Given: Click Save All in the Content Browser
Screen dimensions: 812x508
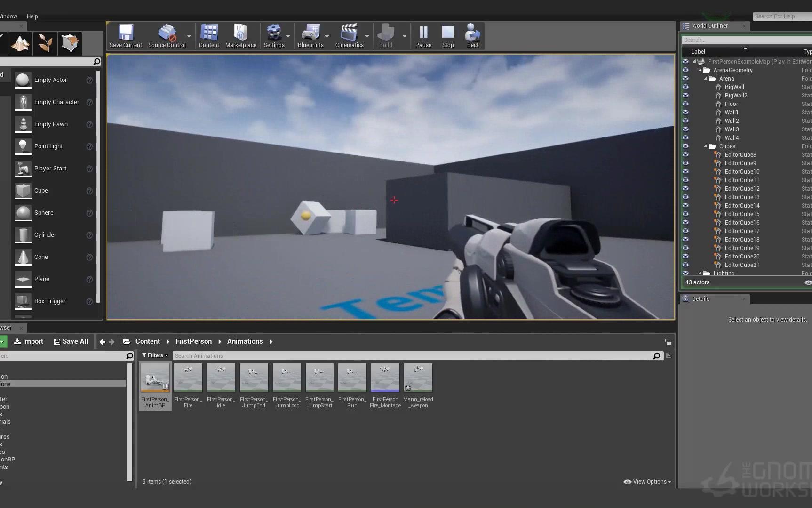Looking at the screenshot, I should point(72,341).
